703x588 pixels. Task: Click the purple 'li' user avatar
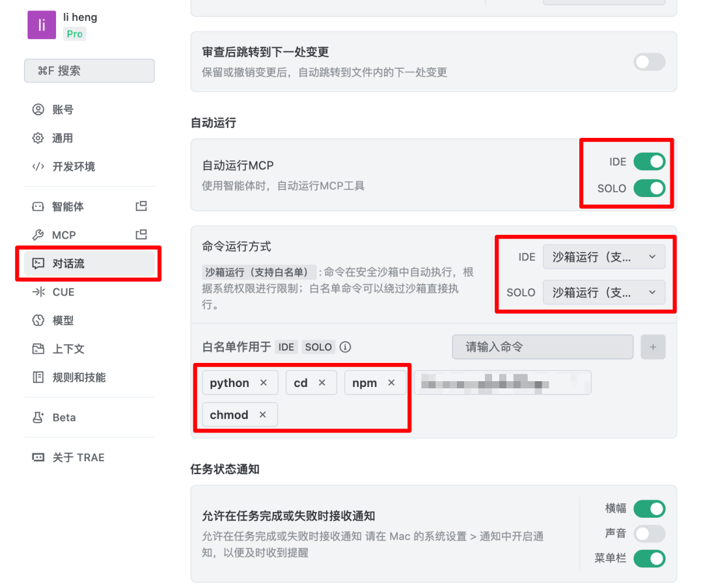point(42,25)
